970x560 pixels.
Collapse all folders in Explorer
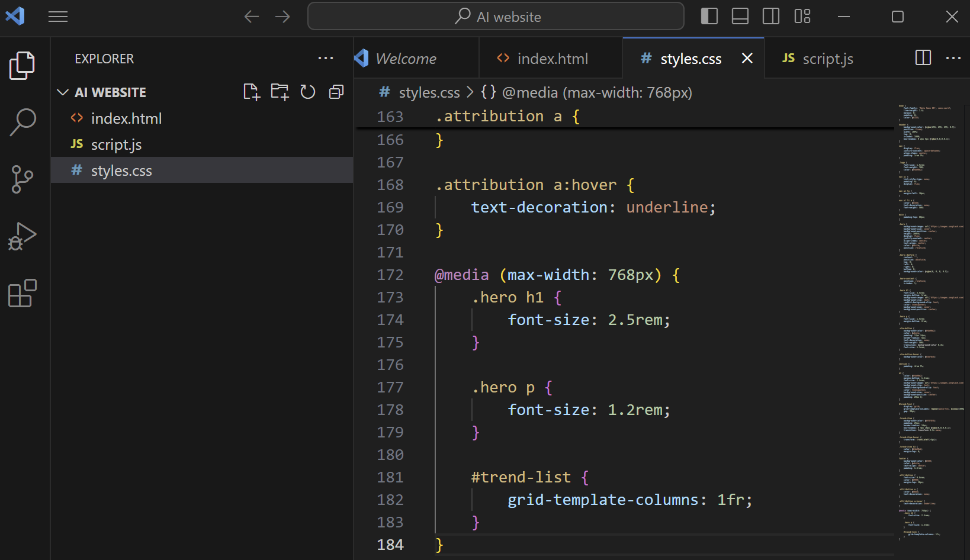coord(336,92)
